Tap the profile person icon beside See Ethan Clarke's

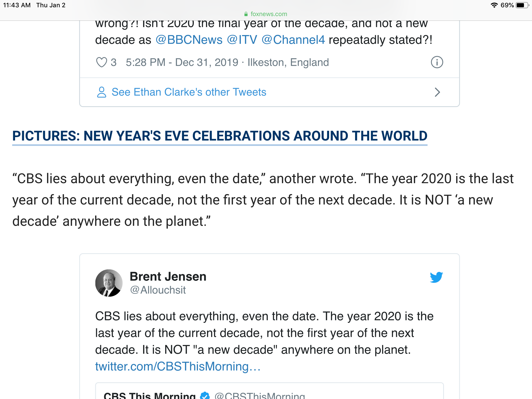pyautogui.click(x=102, y=92)
